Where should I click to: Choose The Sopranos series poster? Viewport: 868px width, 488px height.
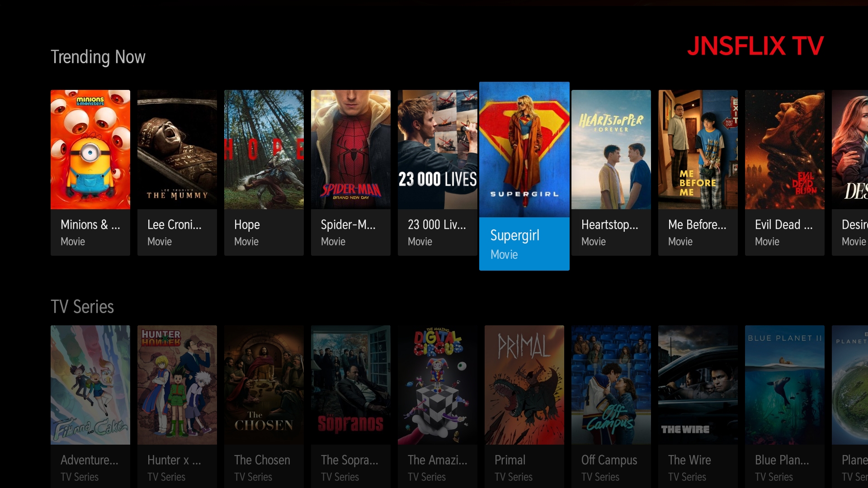click(351, 385)
